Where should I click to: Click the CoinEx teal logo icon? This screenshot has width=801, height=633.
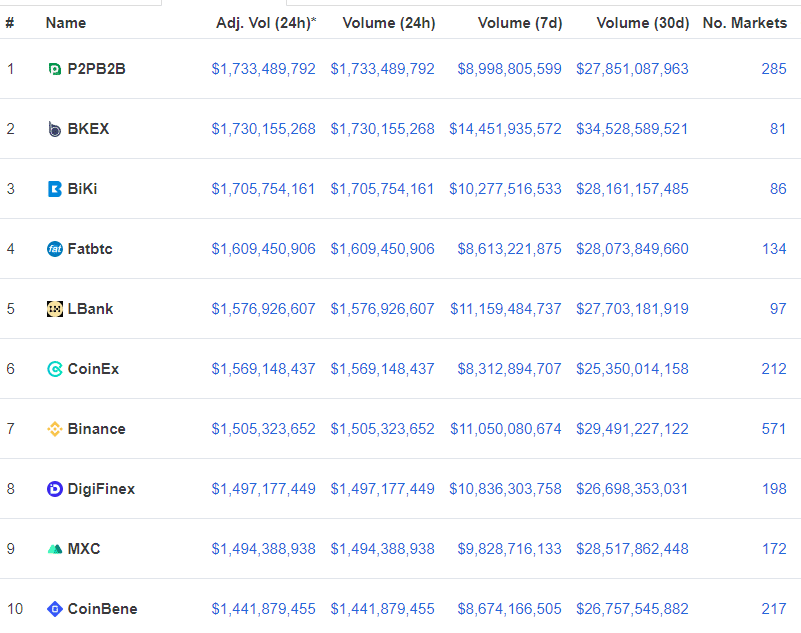click(55, 369)
